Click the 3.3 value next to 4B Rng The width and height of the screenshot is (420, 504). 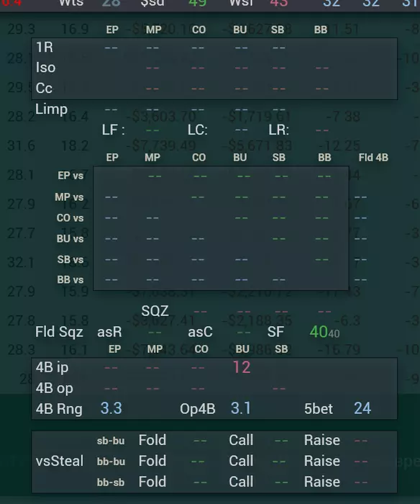click(x=111, y=408)
